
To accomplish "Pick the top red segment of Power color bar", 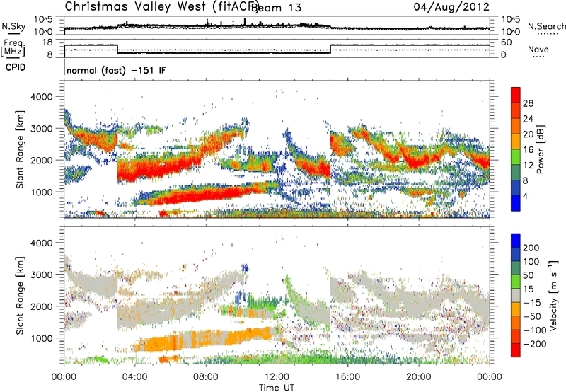I will click(516, 96).
